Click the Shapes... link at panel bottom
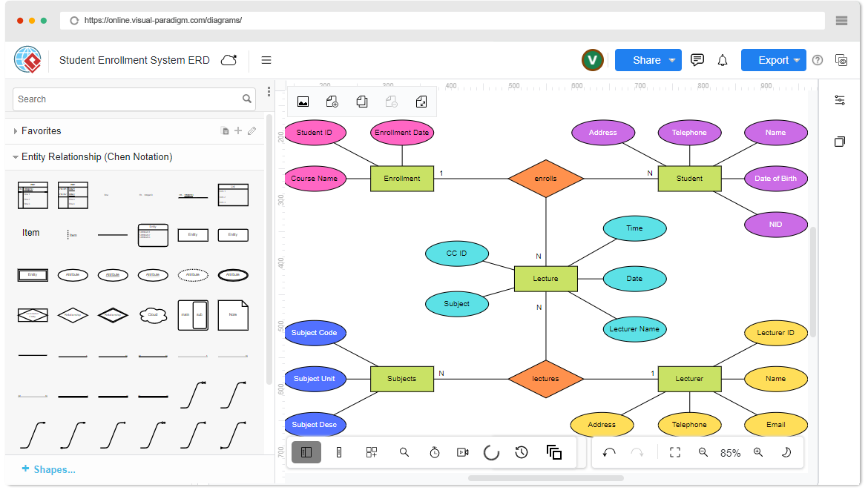This screenshot has width=868, height=493. tap(49, 469)
